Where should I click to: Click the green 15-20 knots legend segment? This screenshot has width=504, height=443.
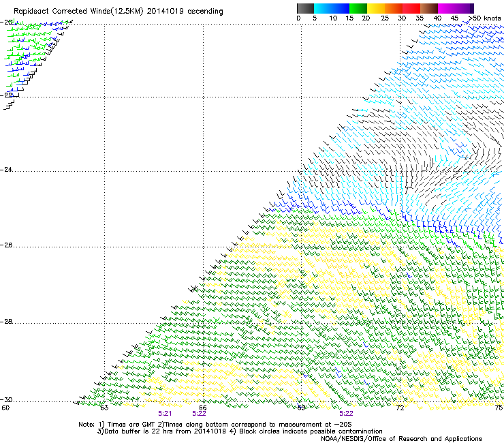(358, 8)
